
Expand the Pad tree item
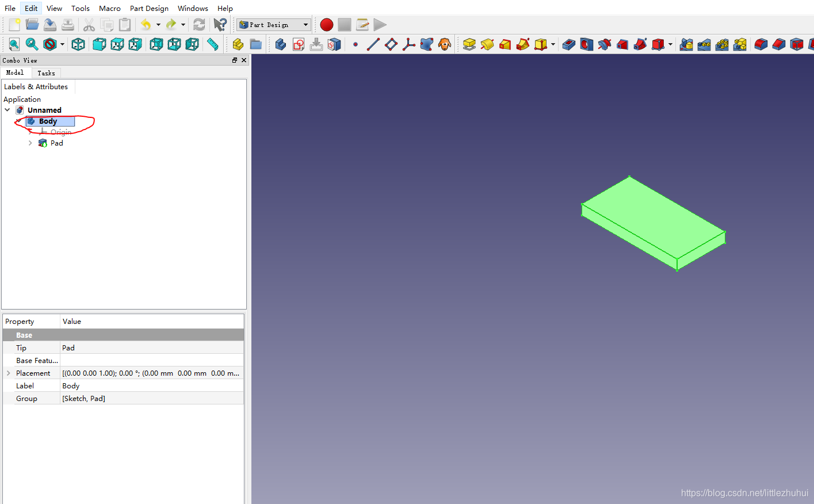[x=30, y=143]
